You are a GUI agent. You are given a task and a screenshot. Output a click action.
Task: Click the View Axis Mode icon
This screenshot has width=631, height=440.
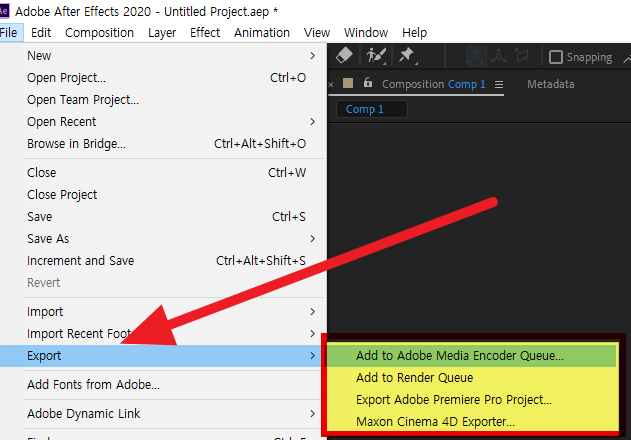pyautogui.click(x=522, y=55)
